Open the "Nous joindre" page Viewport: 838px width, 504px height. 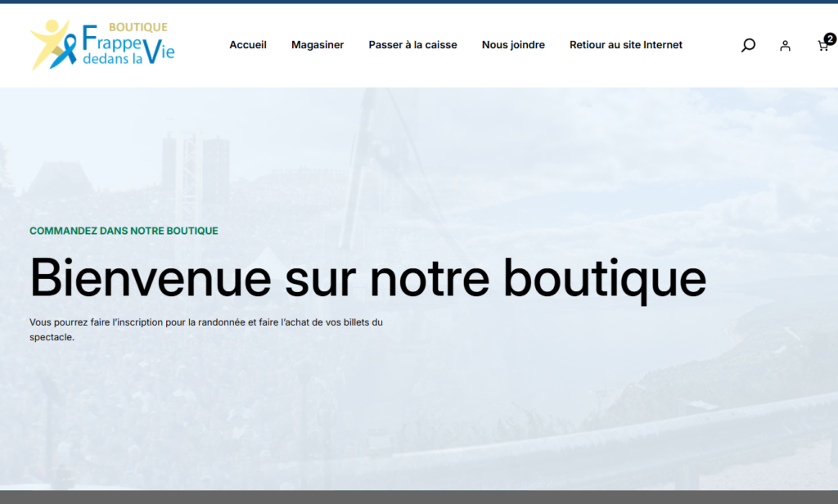[513, 45]
